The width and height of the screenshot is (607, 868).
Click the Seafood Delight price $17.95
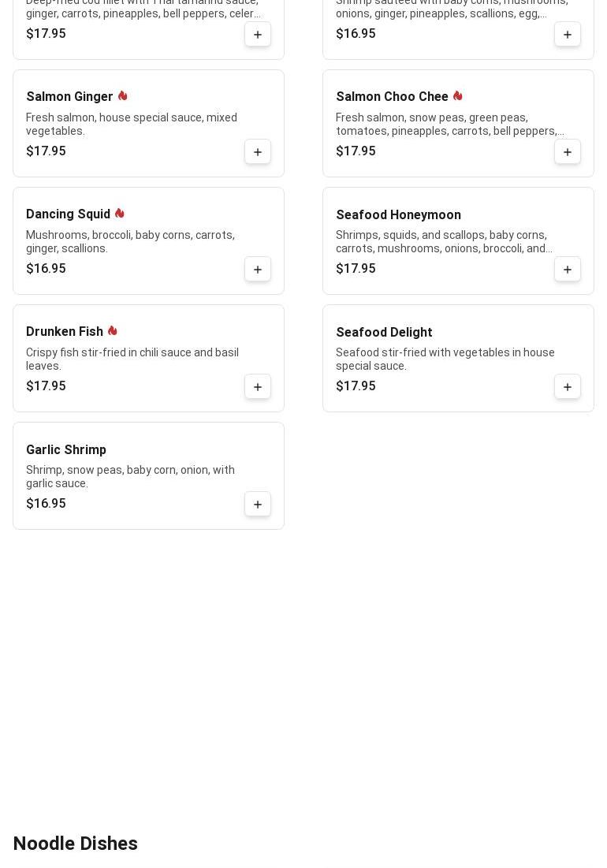coord(356,386)
